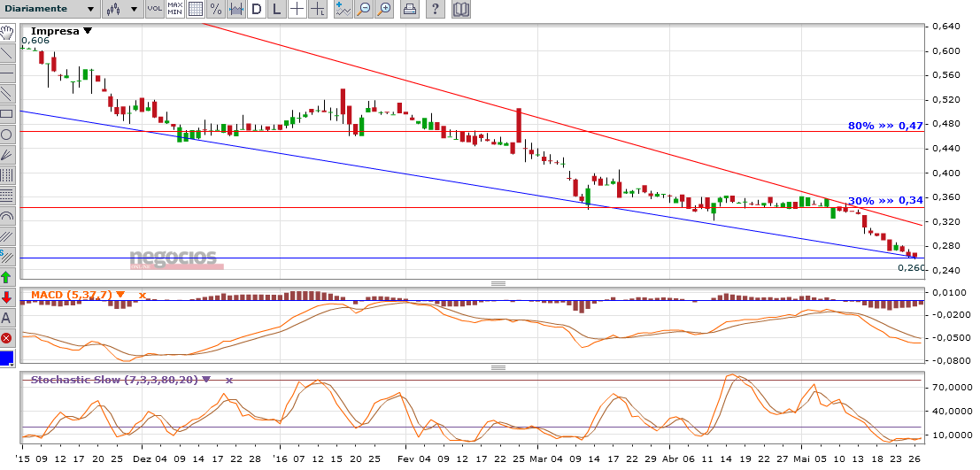Screen dimensions: 980x470
Task: Toggle the VOL volume indicator
Action: point(154,9)
